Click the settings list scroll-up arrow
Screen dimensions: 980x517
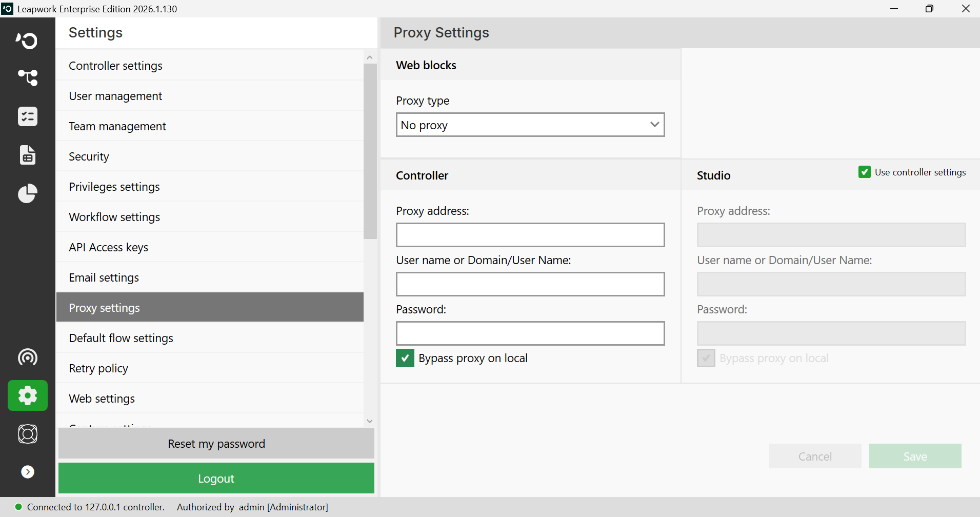[x=370, y=57]
